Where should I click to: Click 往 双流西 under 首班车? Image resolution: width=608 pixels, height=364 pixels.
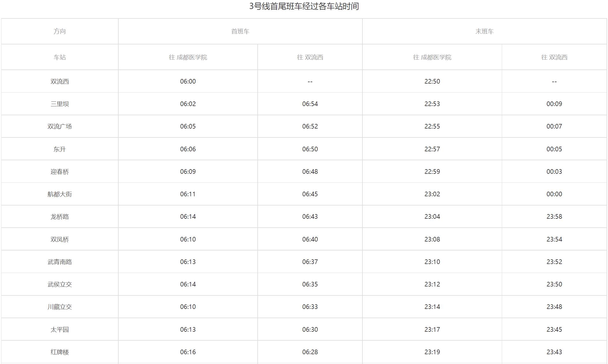[x=310, y=57]
